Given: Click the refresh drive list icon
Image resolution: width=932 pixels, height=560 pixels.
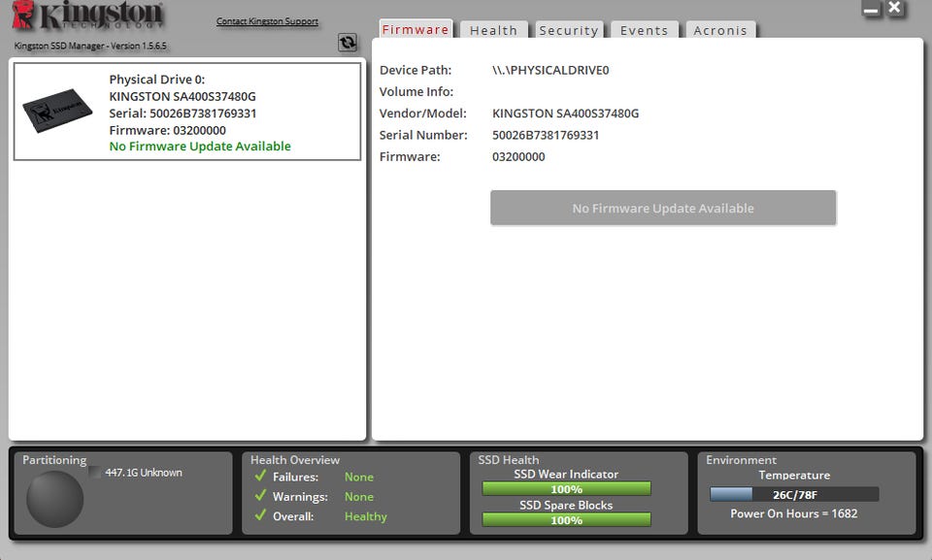Looking at the screenshot, I should point(348,42).
